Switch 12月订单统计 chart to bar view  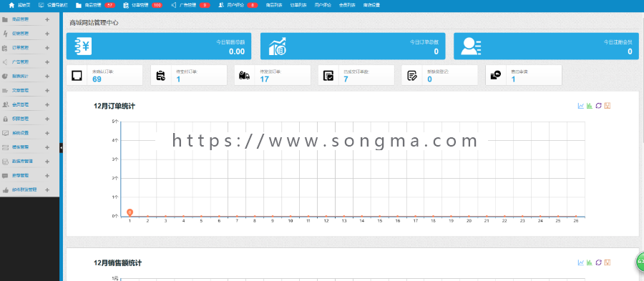coord(590,106)
